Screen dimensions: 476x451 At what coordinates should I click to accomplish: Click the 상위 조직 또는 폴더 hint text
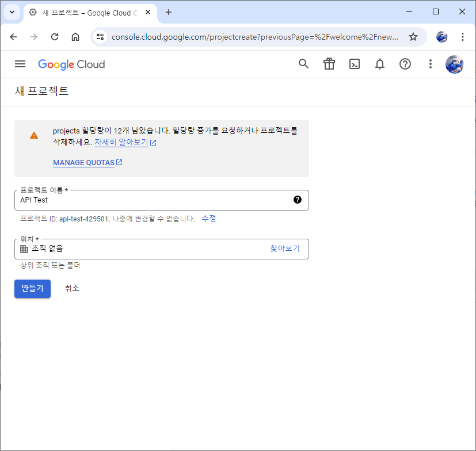coord(50,266)
